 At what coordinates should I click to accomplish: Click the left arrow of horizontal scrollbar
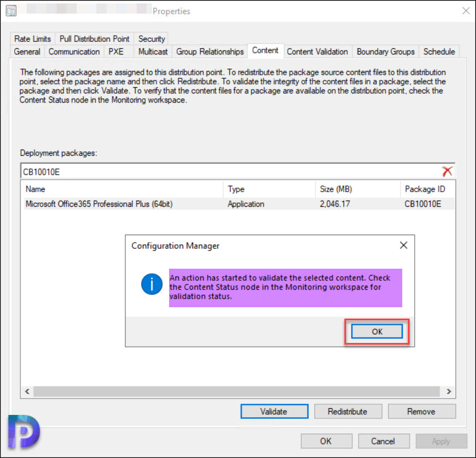(27, 391)
